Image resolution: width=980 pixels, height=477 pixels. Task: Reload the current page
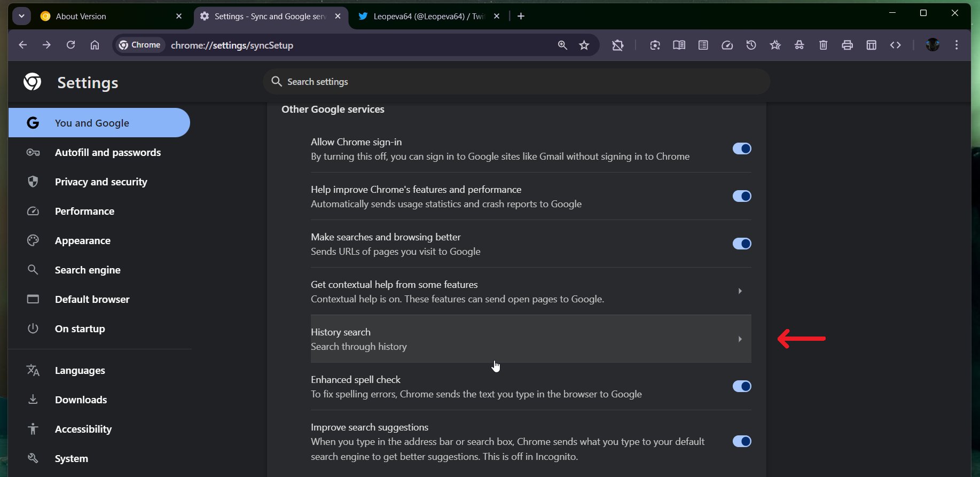click(70, 45)
